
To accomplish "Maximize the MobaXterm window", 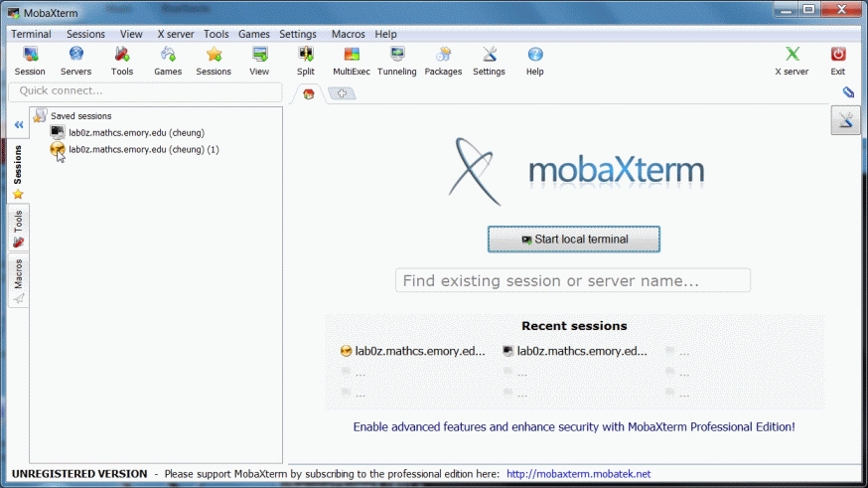I will [808, 9].
